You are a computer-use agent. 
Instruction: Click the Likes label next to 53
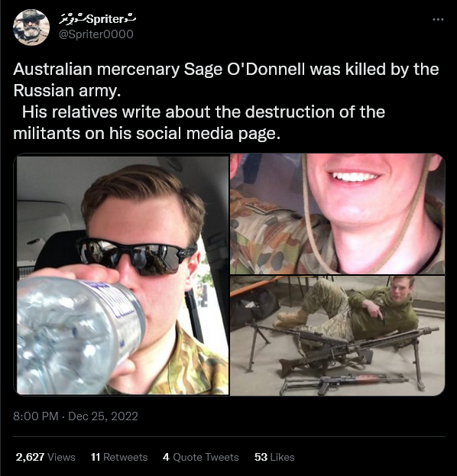coord(282,457)
